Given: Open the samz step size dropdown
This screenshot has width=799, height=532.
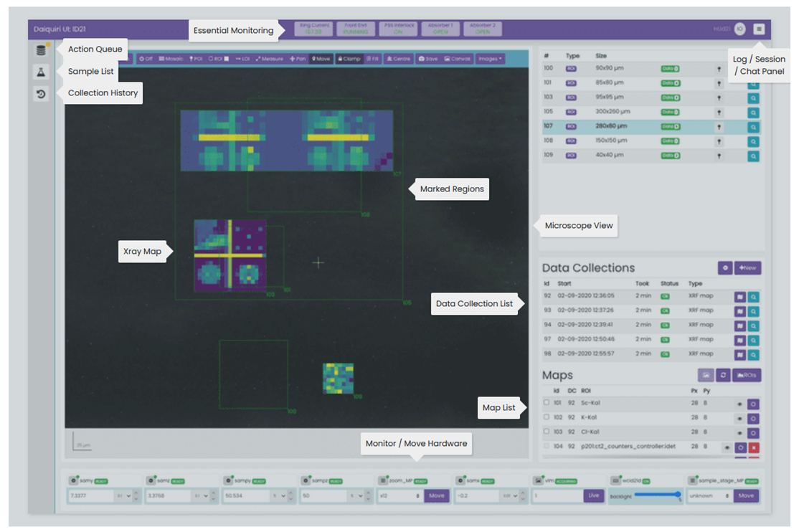Looking at the screenshot, I should pos(201,496).
